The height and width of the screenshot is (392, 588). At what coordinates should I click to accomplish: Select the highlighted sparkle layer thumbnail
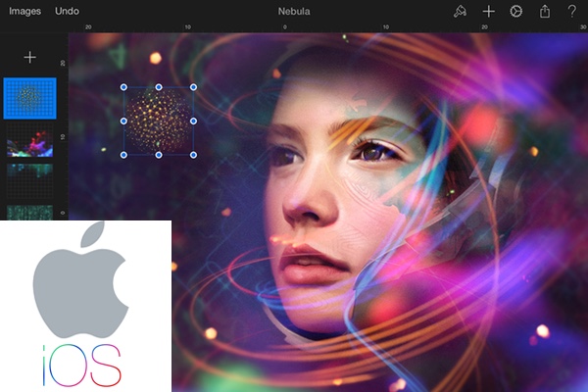30,98
